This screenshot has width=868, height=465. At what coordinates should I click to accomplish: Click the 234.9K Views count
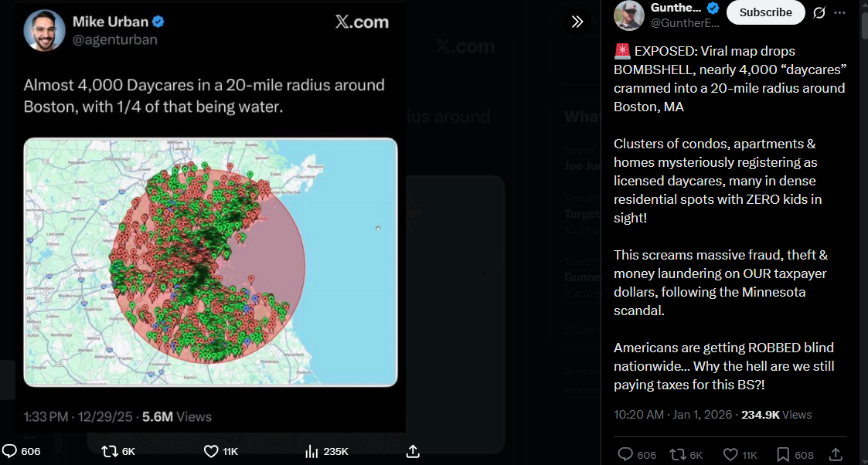776,415
